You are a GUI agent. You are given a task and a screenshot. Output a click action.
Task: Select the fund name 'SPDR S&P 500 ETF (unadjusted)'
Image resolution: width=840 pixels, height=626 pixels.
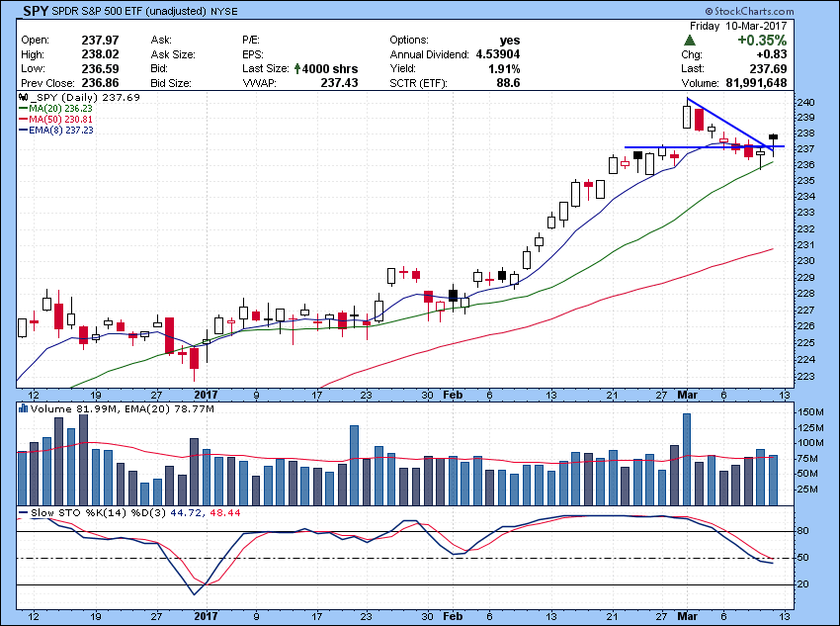129,11
